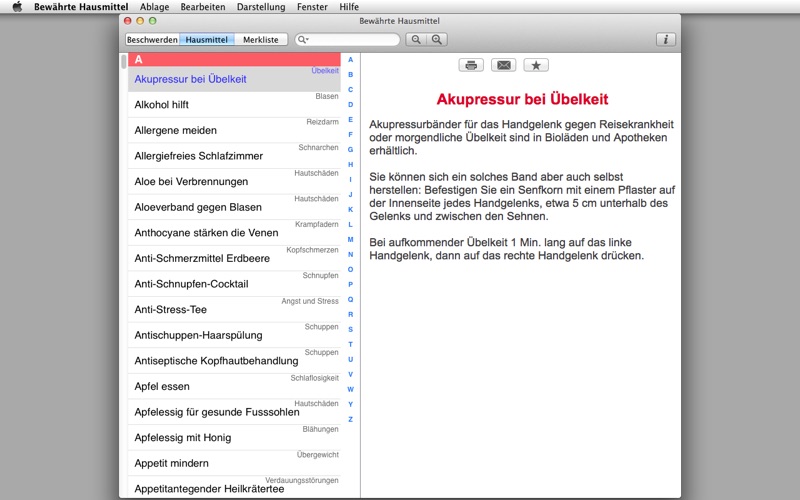Open the Apple menu
This screenshot has height=500, width=800.
coord(17,7)
